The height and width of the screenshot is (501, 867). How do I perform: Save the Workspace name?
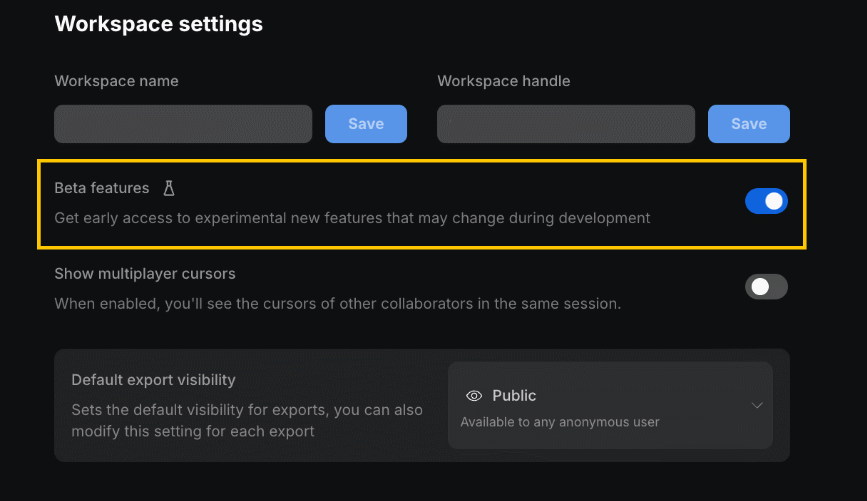coord(366,124)
